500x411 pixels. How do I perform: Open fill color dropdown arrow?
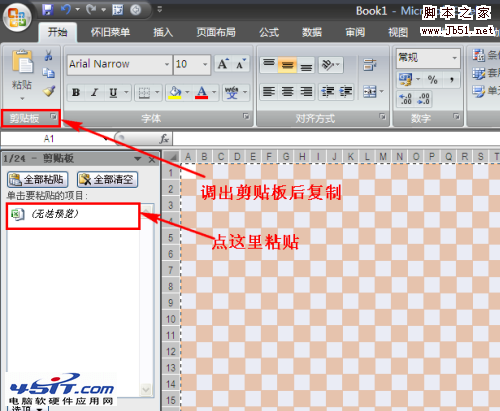coord(187,92)
